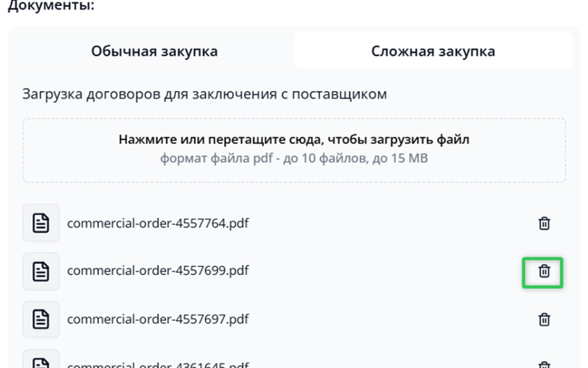Click the commercial-order-4361645.pdf file name
Screen dimensions: 588x368
(x=158, y=364)
